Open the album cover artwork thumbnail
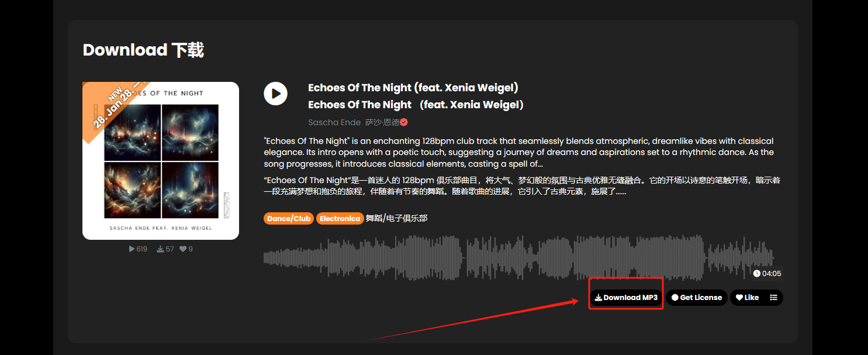 pos(161,161)
